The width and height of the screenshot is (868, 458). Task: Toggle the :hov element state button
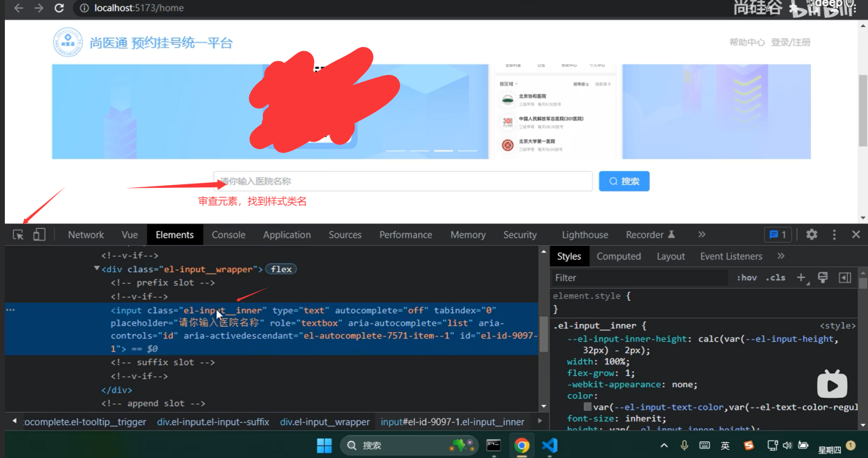pos(747,278)
